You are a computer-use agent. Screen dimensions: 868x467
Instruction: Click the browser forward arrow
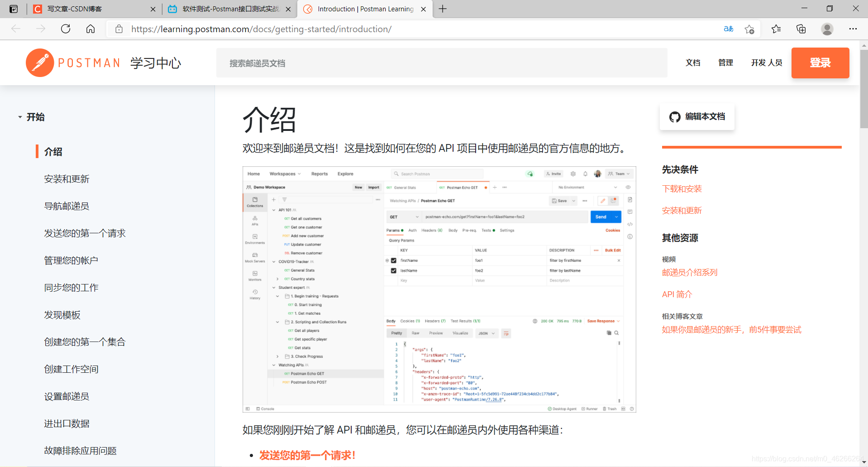[x=41, y=29]
